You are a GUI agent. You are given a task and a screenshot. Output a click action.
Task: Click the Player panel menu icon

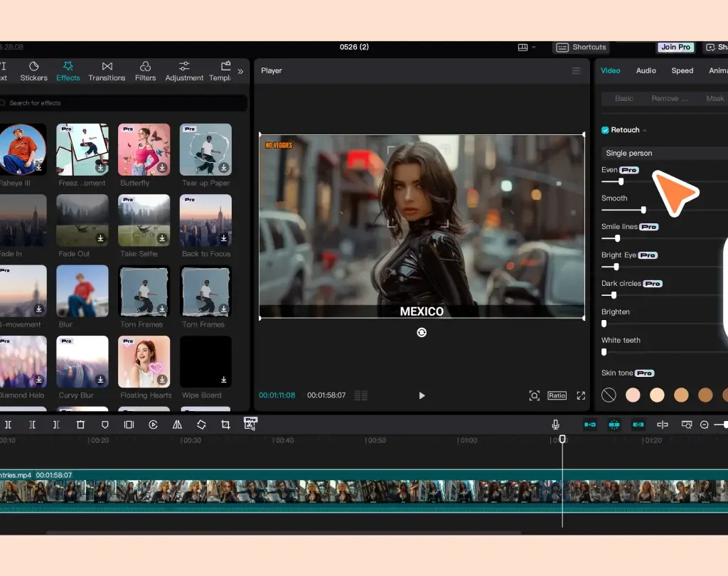click(577, 71)
